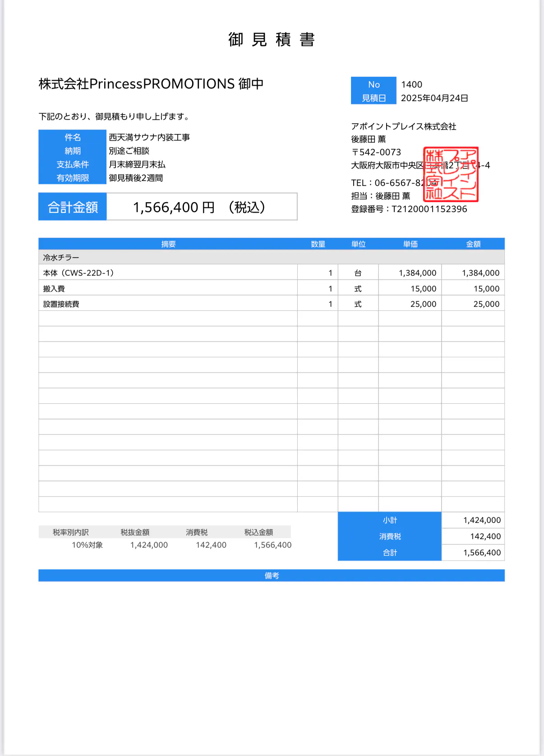The image size is (544, 756).
Task: Click the 小計 value 1,424,000
Action: click(481, 520)
